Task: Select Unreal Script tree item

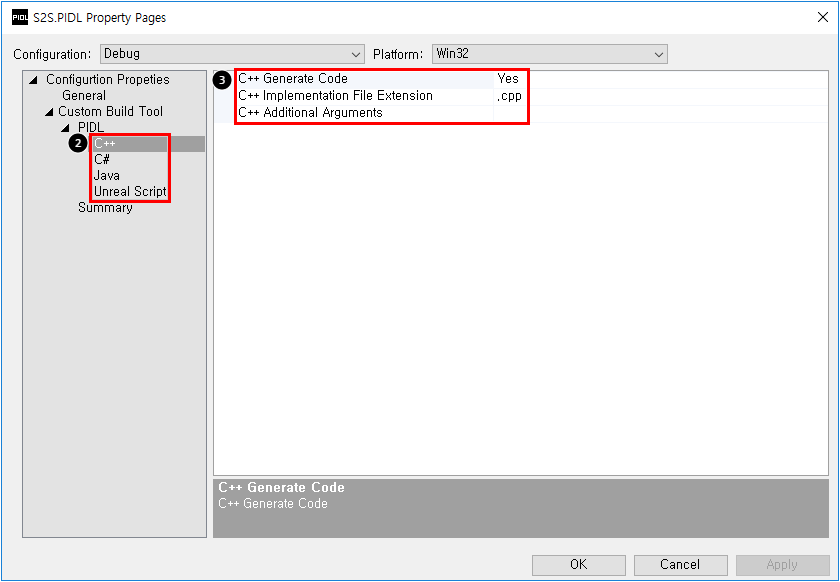Action: 130,192
